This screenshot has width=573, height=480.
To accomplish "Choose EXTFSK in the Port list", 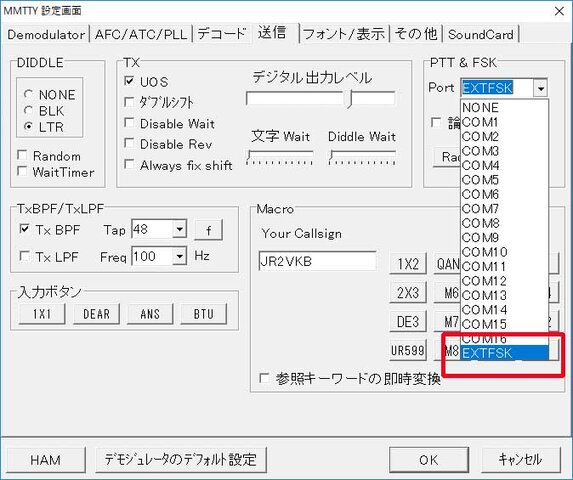I will coord(504,353).
